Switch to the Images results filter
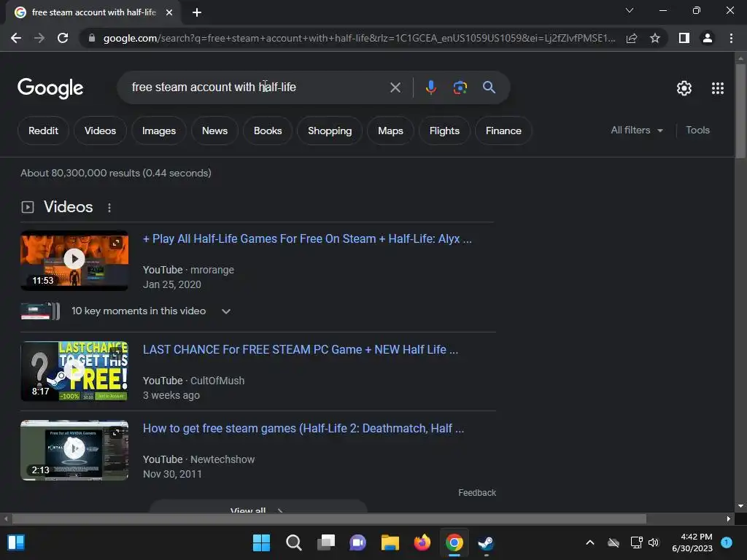The image size is (747, 560). [x=158, y=131]
